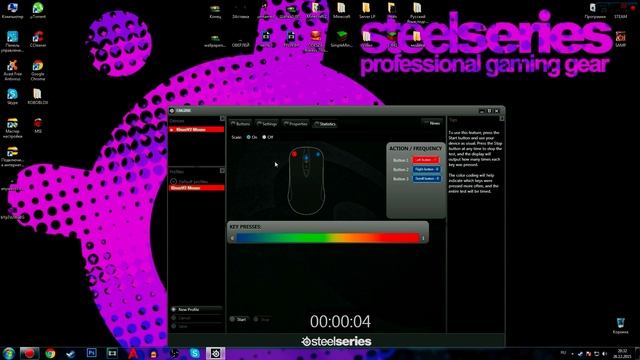Click the red left-button dot on mouse diagram
The image size is (640, 360).
click(x=294, y=154)
